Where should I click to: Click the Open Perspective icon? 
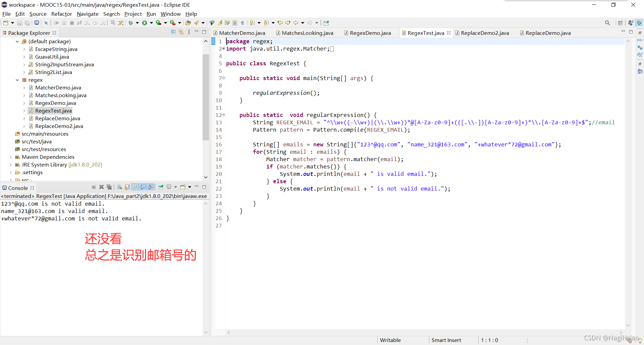[620, 23]
